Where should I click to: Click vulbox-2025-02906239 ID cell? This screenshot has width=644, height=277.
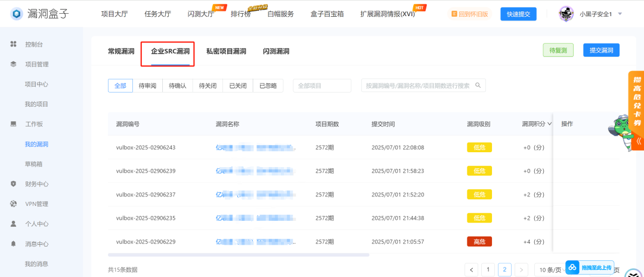(x=146, y=171)
